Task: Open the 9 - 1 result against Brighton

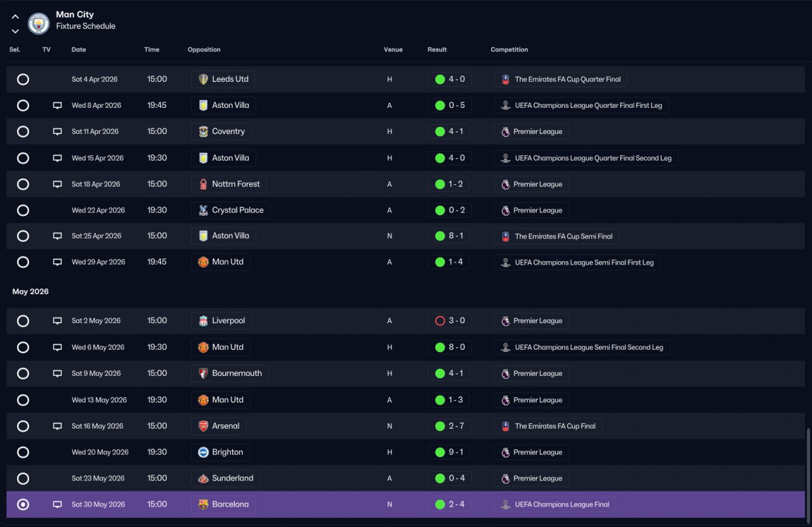Action: [449, 453]
